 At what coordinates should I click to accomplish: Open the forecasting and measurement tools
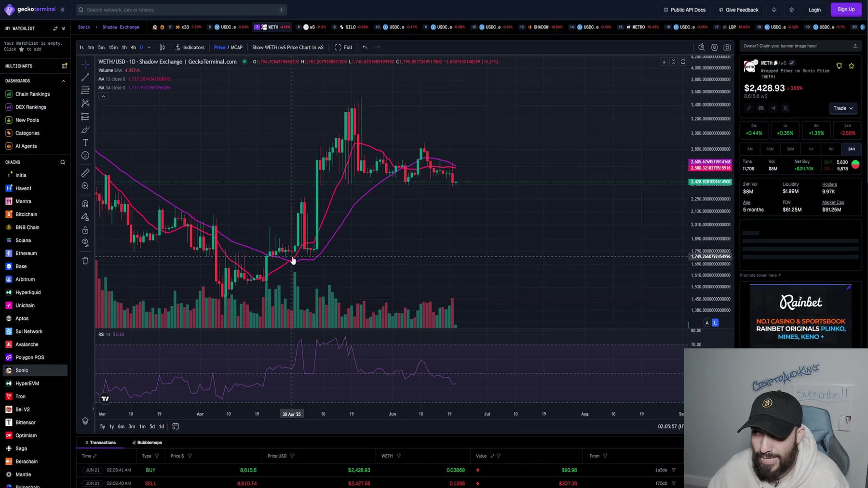(x=85, y=117)
